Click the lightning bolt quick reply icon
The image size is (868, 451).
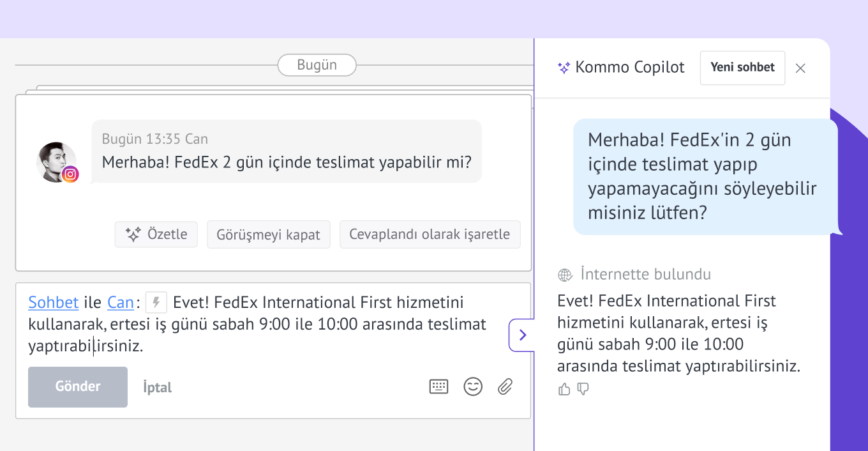tap(156, 302)
